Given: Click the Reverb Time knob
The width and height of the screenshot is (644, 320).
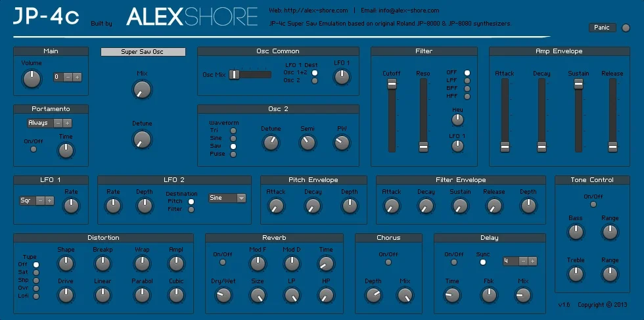Looking at the screenshot, I should pos(326,263).
